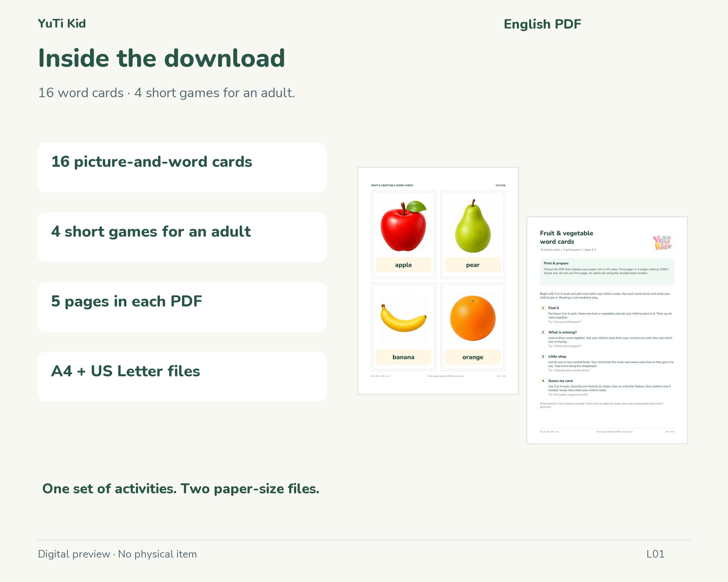Click the 'Little shop' game heading
Viewport: 728px width, 582px height.
(557, 357)
